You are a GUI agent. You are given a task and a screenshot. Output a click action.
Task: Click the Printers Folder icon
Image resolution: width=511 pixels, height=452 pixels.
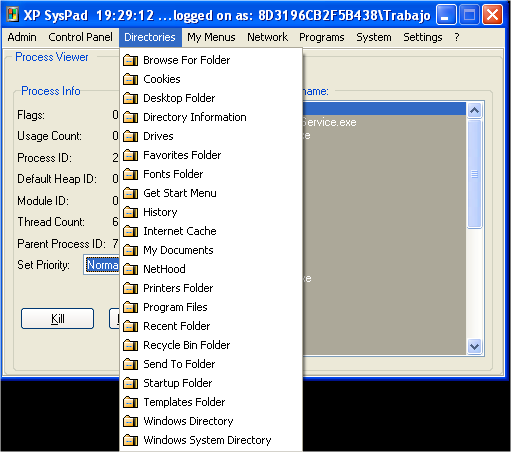pyautogui.click(x=130, y=288)
